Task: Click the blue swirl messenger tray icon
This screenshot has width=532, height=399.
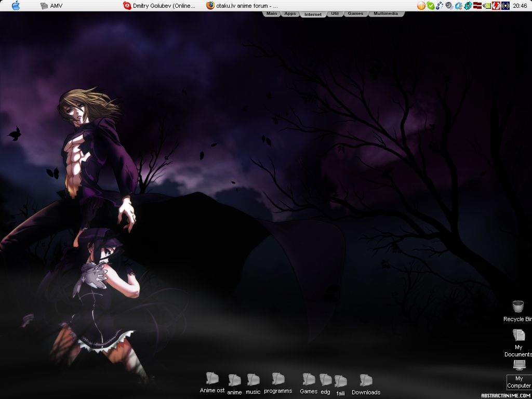Action: point(459,6)
